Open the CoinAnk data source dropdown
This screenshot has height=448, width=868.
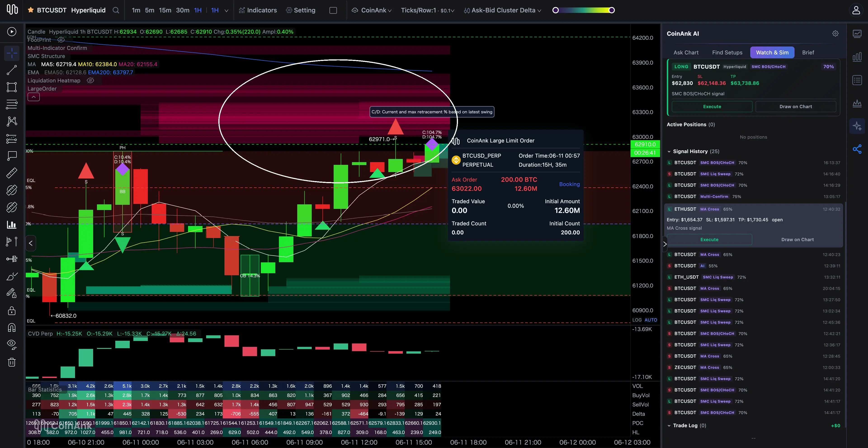[x=372, y=10]
